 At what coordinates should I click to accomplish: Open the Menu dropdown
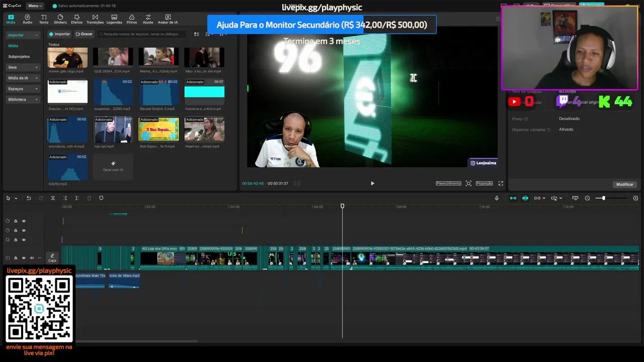pyautogui.click(x=35, y=6)
